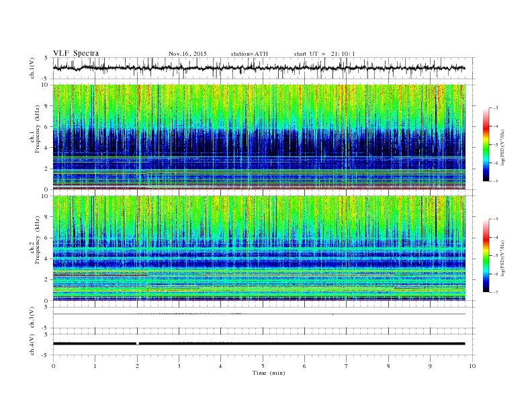Click time-axis tick label "5"
The width and height of the screenshot is (532, 411).
[x=263, y=366]
